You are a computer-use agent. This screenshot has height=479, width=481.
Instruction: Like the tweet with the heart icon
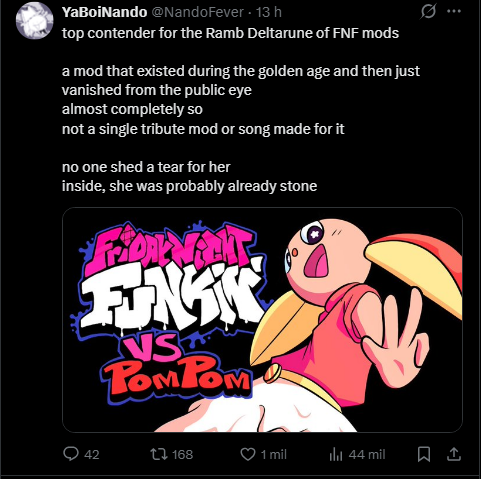[x=248, y=454]
